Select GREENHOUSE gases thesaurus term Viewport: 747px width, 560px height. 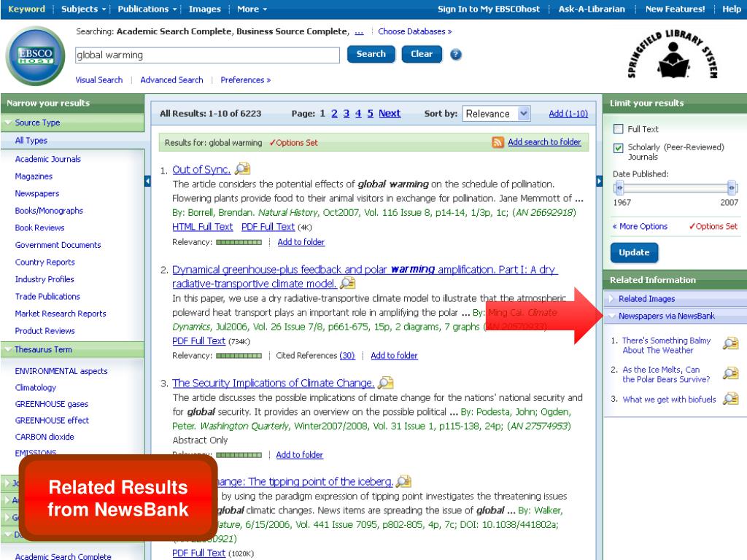tap(52, 404)
